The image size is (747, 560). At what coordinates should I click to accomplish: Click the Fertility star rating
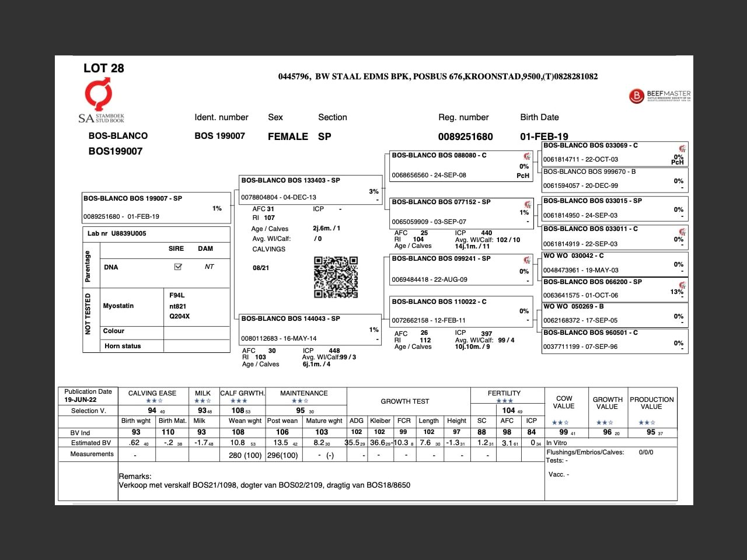504,401
